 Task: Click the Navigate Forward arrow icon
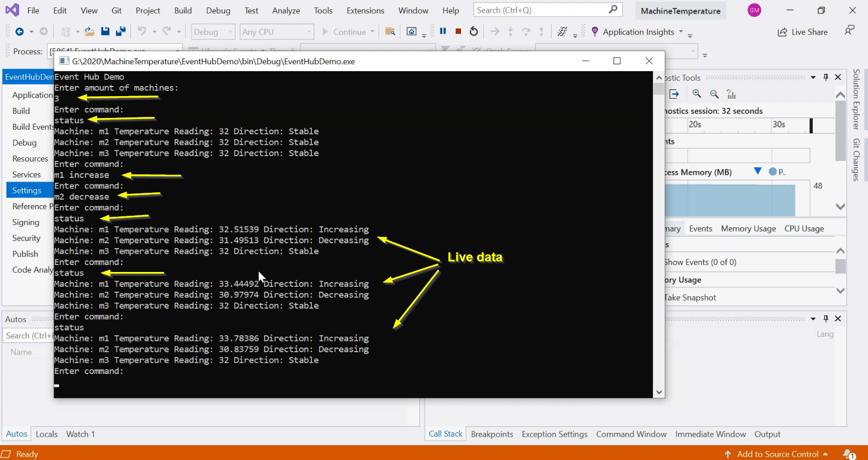(44, 32)
